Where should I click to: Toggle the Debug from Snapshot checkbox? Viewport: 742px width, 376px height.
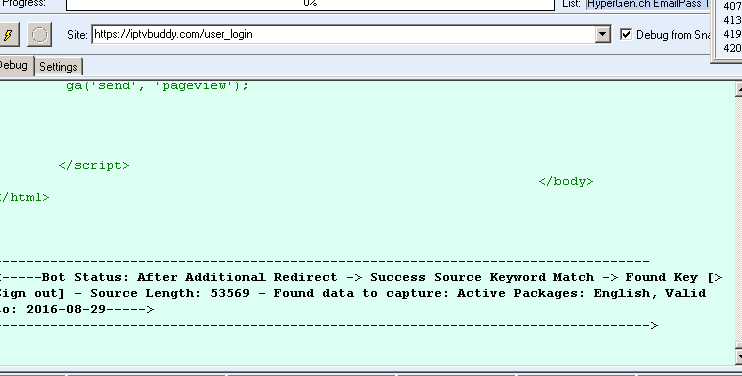pos(626,35)
